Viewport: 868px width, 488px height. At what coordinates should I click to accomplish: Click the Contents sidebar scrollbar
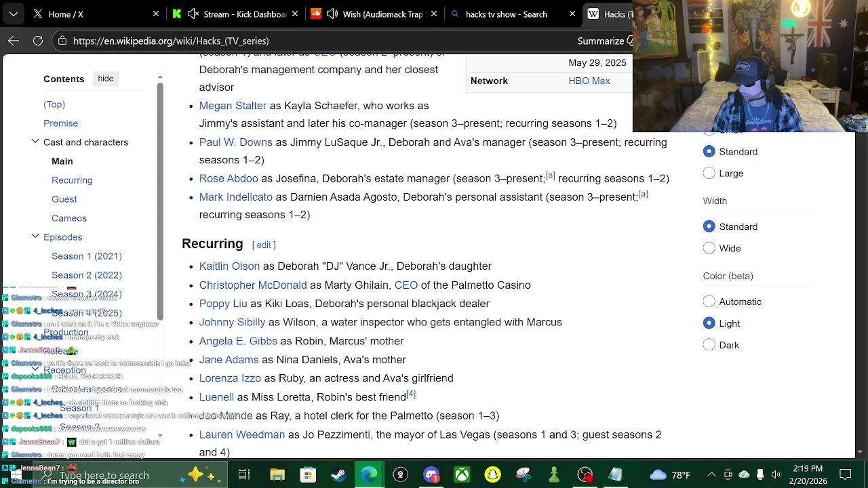click(160, 200)
